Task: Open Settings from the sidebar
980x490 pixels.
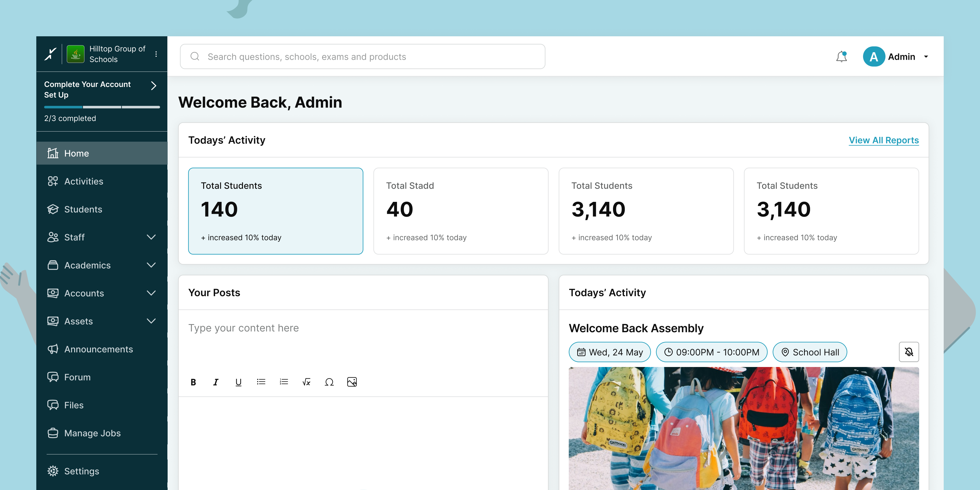Action: pyautogui.click(x=102, y=471)
